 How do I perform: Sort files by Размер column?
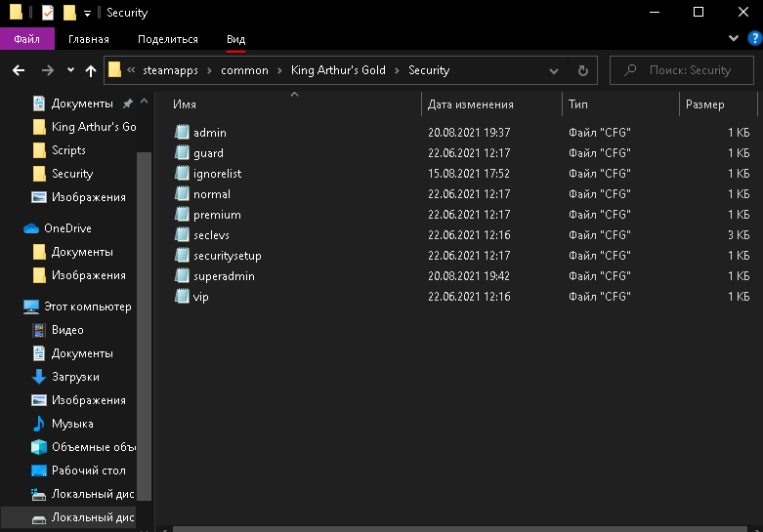point(718,104)
